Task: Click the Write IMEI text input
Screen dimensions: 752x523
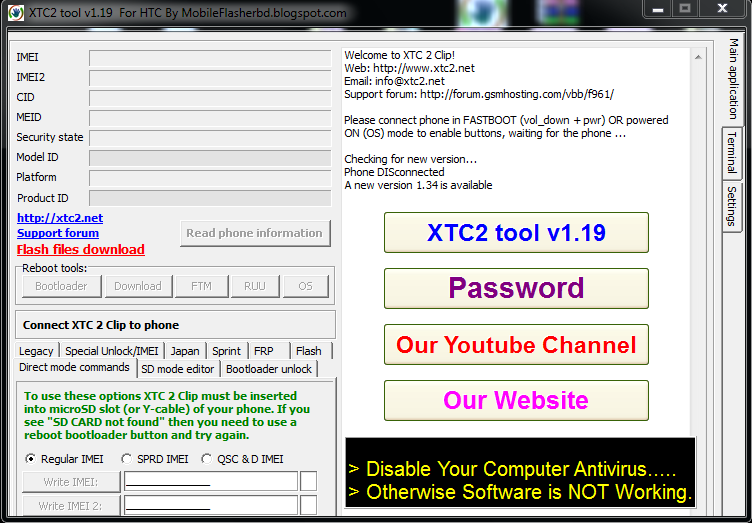Action: coord(211,481)
